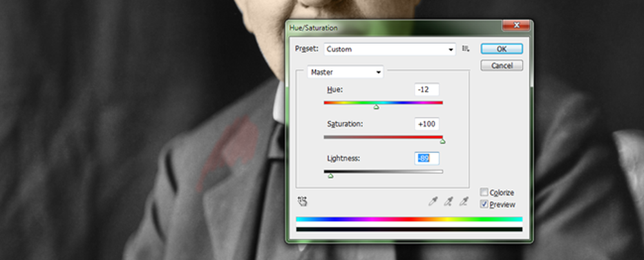Viewport: 644px width, 260px height.
Task: Select the Subtract from Sample eyedropper
Action: [463, 201]
